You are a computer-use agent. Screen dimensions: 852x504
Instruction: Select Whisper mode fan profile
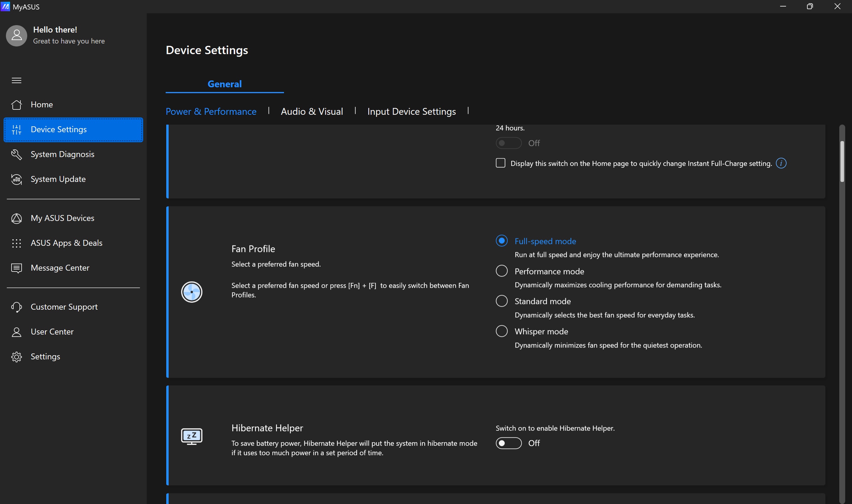[x=501, y=331]
